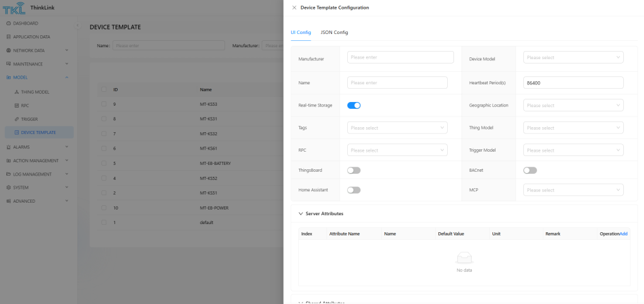
Task: Click the Trigger link icon
Action: click(16, 119)
